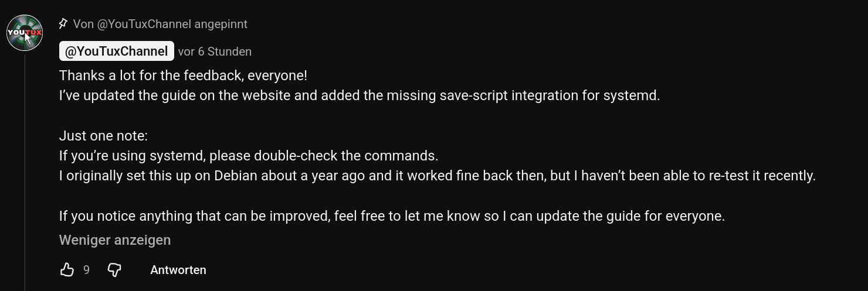Image resolution: width=868 pixels, height=291 pixels.
Task: Click the word "save-script" in the comment
Action: [473, 96]
